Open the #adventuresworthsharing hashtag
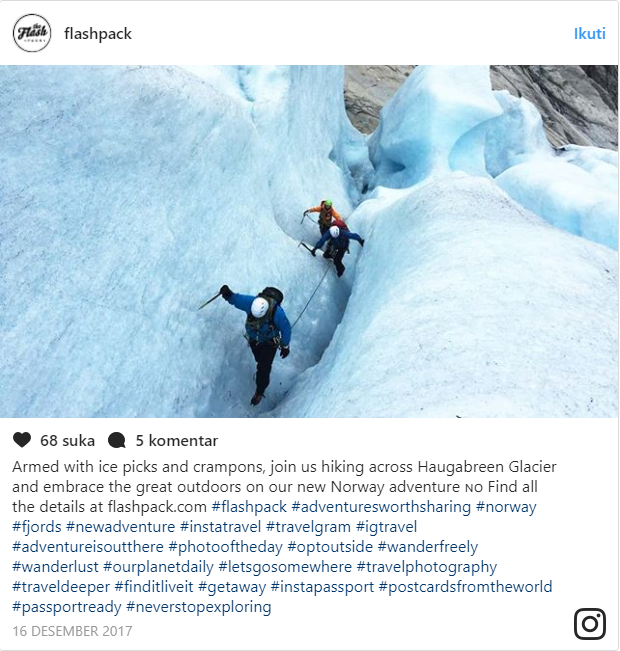Image resolution: width=620 pixels, height=651 pixels. (381, 507)
